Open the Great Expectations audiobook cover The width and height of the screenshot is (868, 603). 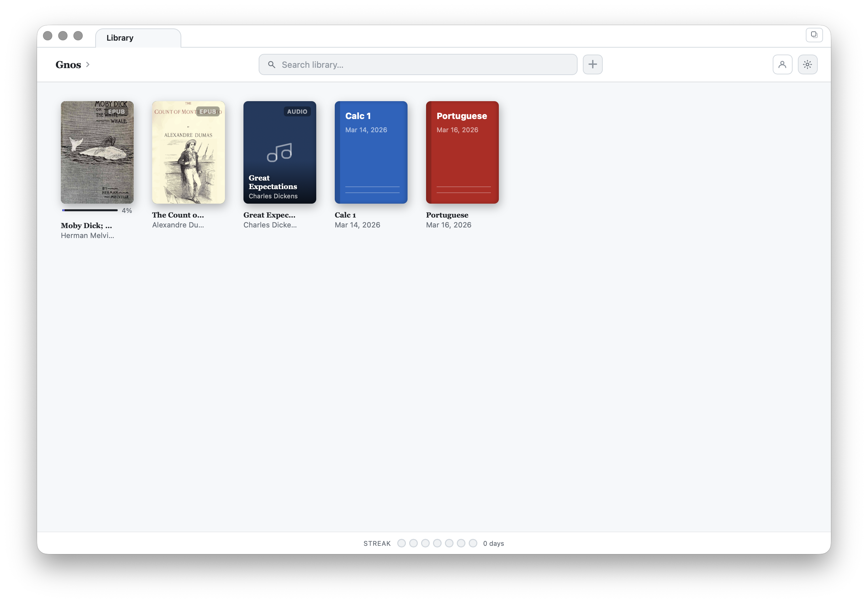tap(280, 152)
